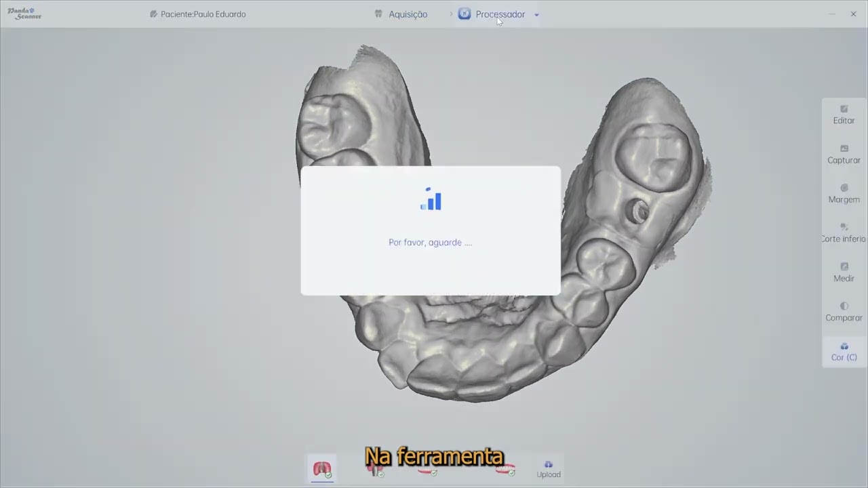Open the Medir measurement tool

point(844,272)
